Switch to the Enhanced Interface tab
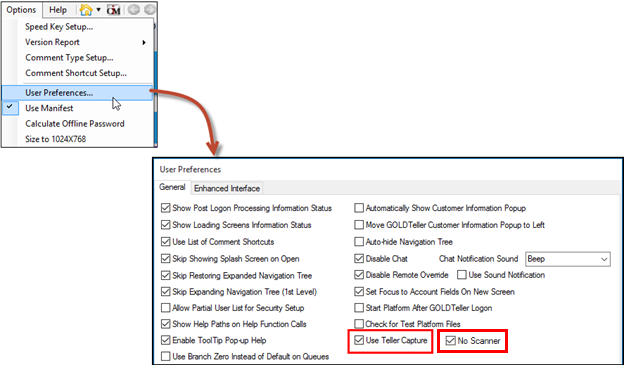The image size is (624, 365). (227, 188)
